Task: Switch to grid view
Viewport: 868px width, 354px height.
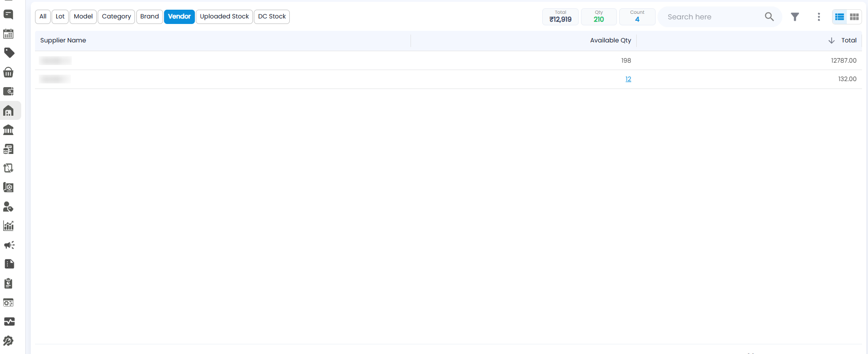Action: pyautogui.click(x=854, y=17)
